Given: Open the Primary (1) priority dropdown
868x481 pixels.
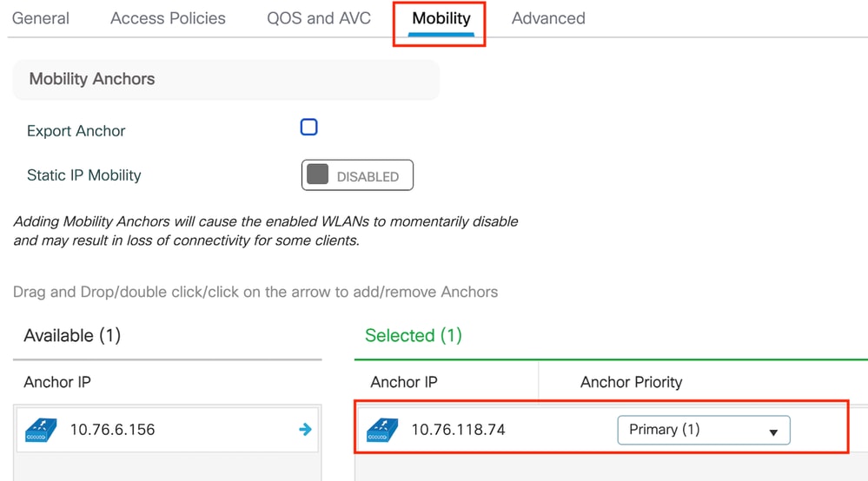Looking at the screenshot, I should 704,430.
